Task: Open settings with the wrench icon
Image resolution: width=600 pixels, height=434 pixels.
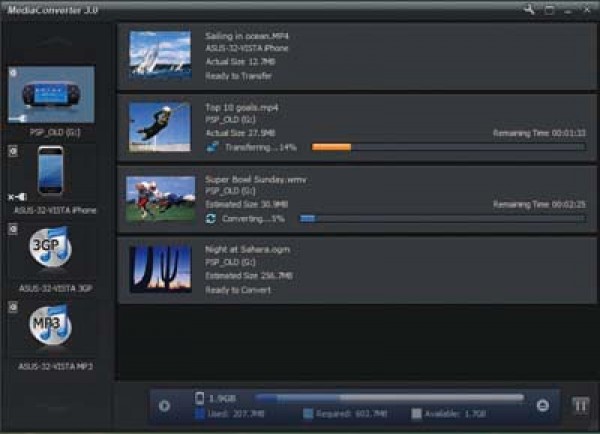Action: 529,9
